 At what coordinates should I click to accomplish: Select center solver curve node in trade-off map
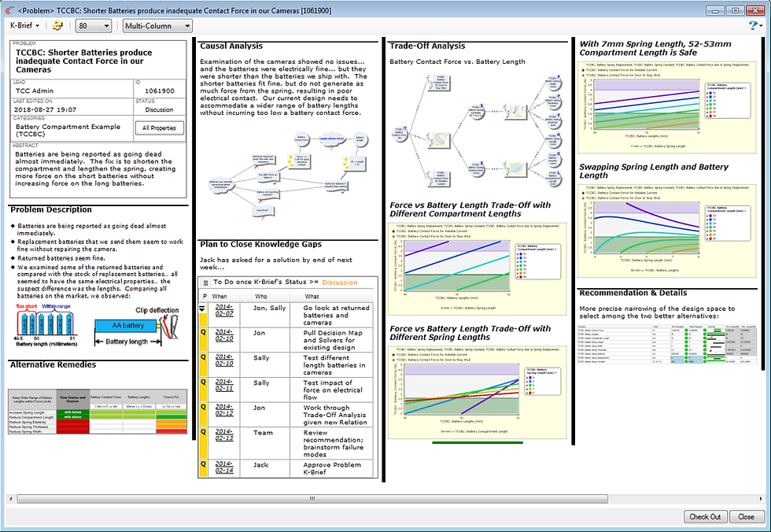(440, 139)
